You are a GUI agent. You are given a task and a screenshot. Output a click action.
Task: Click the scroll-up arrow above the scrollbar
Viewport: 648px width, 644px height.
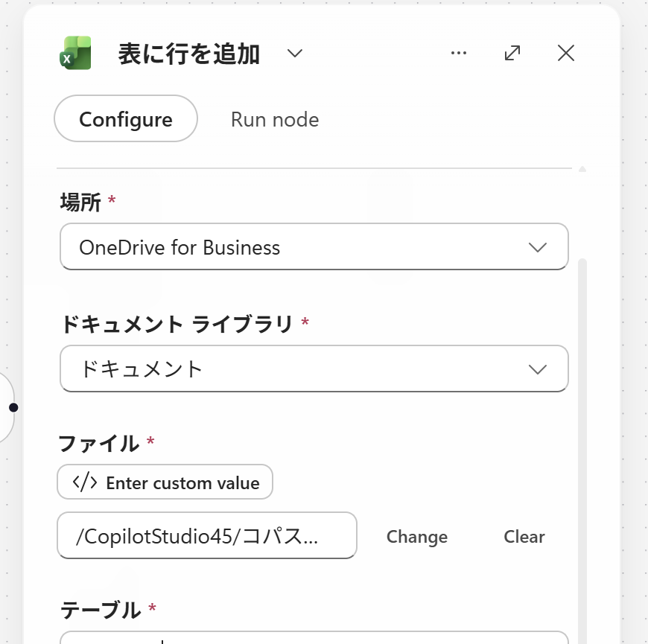pyautogui.click(x=582, y=168)
